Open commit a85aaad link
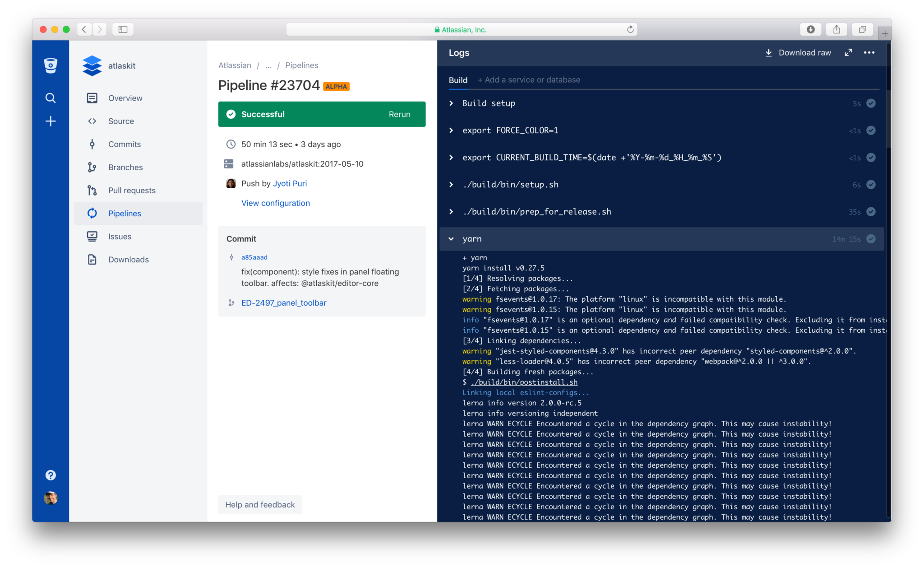924x568 pixels. (254, 257)
